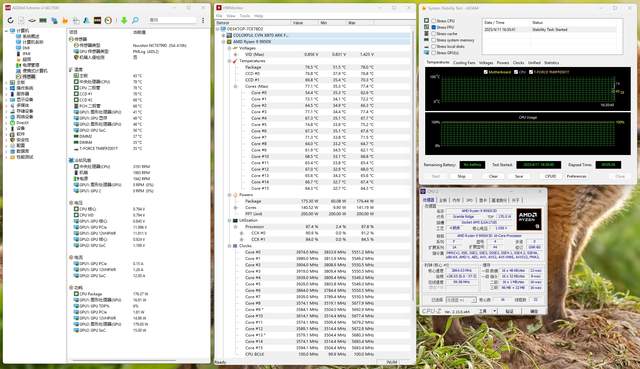Click the person-shaped icon in AIDA64 toolbar
The width and height of the screenshot is (640, 369).
pos(86,20)
